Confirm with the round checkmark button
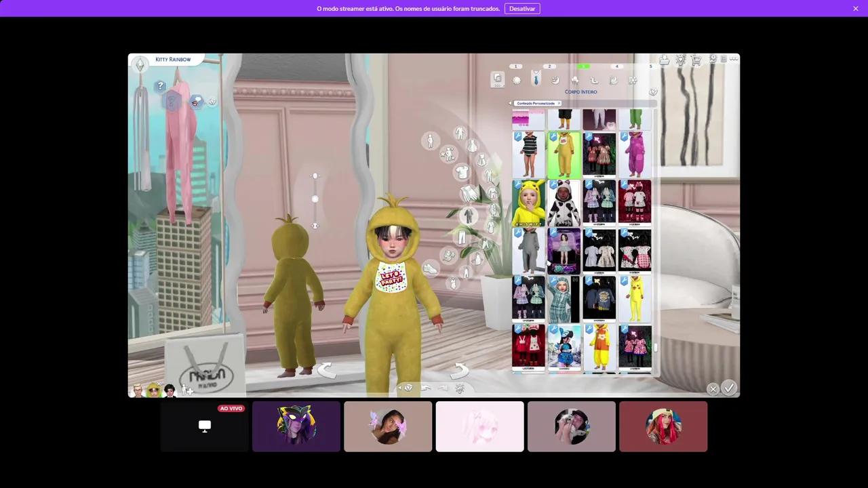The image size is (868, 488). 729,388
